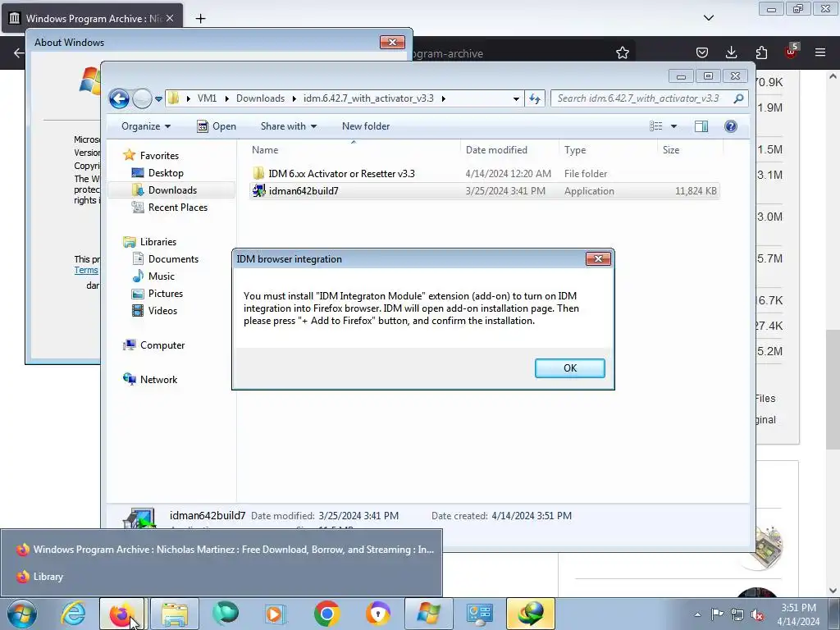This screenshot has width=840, height=630.
Task: Open the Videos library
Action: pos(162,311)
